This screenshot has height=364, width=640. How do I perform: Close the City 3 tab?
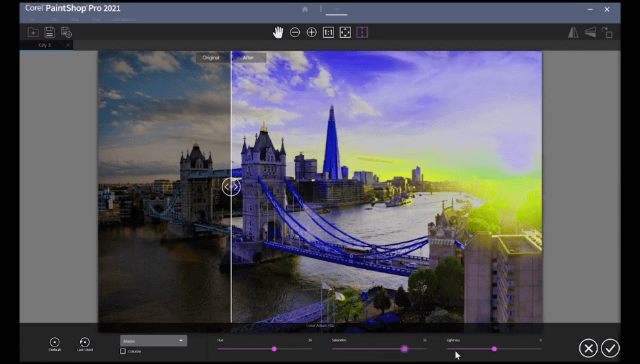tap(68, 45)
